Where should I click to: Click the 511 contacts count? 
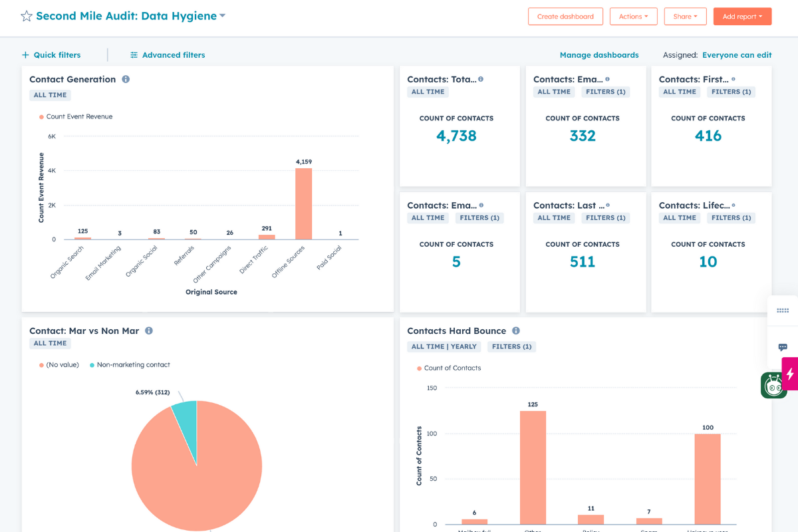point(583,262)
